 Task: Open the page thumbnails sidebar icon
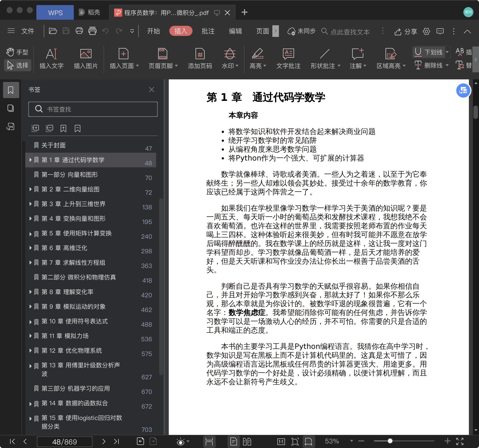pyautogui.click(x=11, y=108)
